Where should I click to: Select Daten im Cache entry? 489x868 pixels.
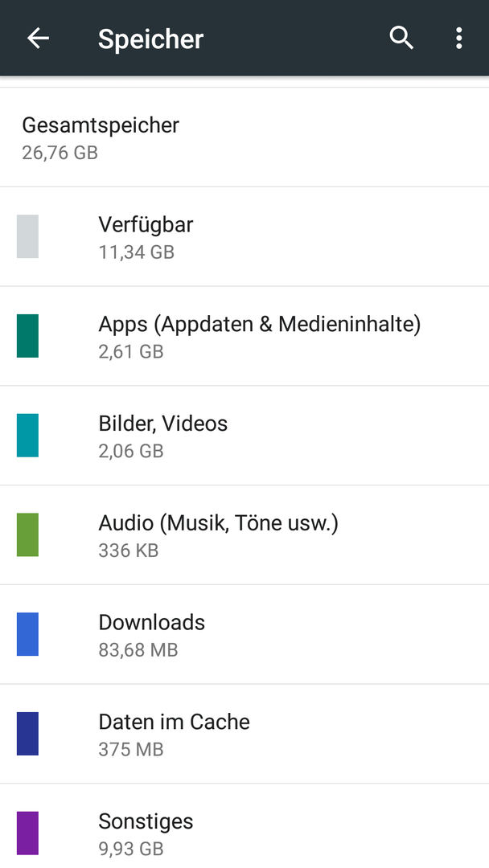click(244, 734)
